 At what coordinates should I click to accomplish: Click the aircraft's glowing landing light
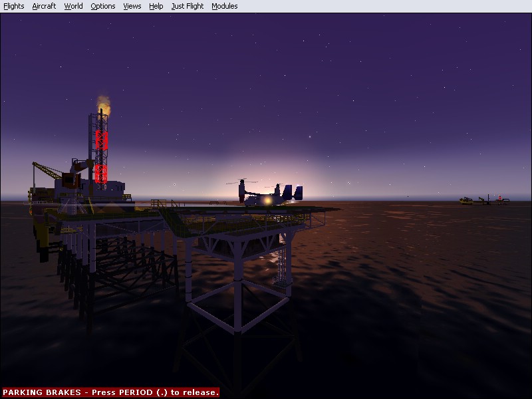coord(267,199)
